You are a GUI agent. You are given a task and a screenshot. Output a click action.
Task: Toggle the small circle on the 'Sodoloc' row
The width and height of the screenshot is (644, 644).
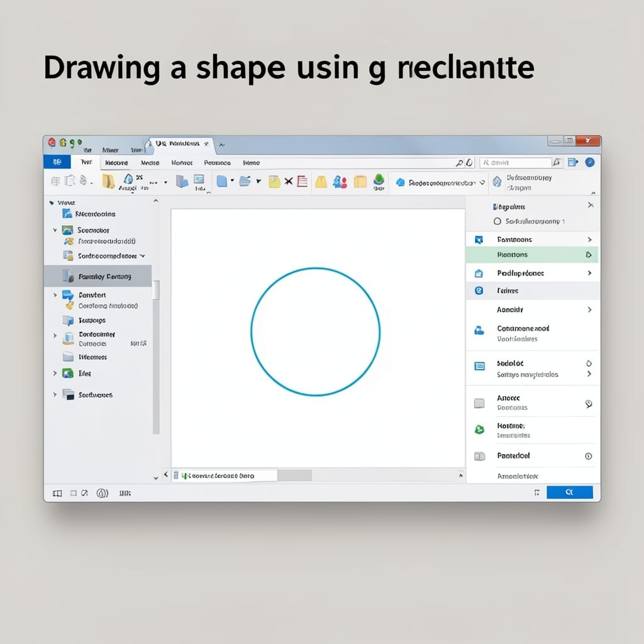click(x=589, y=364)
